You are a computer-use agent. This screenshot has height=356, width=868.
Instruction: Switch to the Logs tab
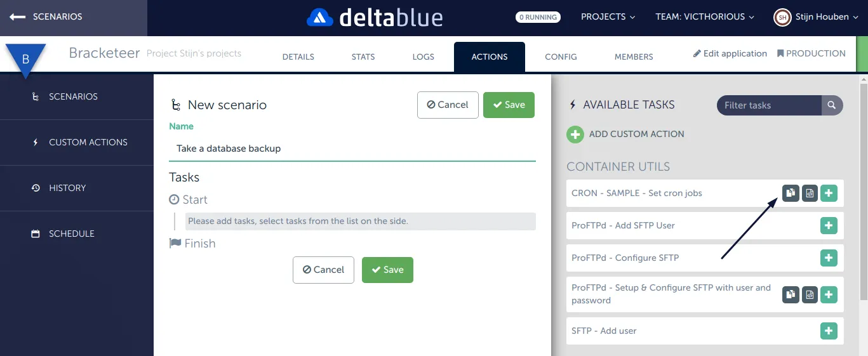coord(423,56)
